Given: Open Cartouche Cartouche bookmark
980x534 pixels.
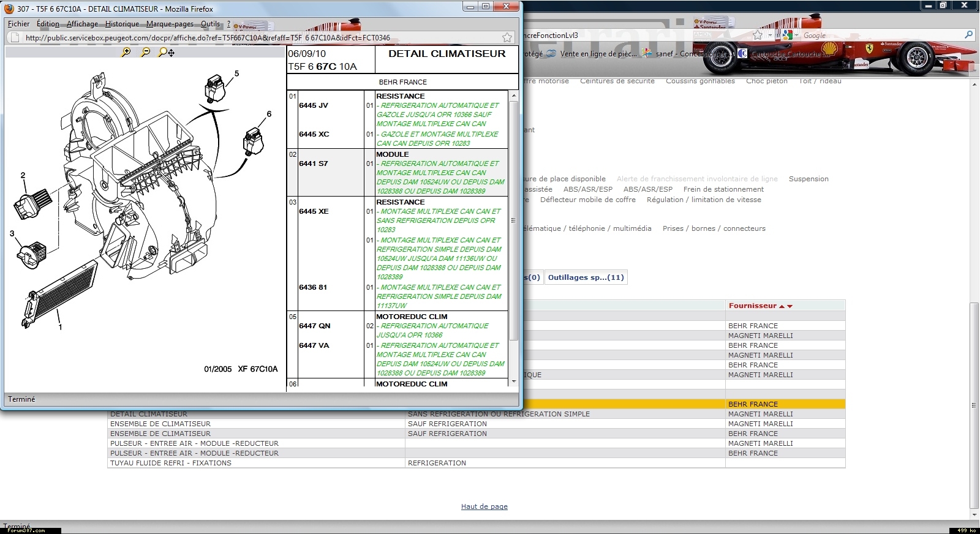Looking at the screenshot, I should tap(790, 53).
